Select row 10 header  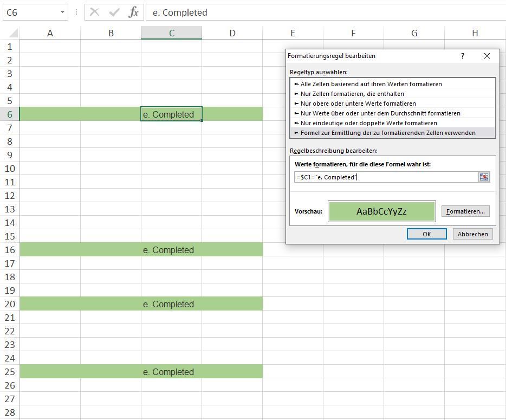coord(10,169)
